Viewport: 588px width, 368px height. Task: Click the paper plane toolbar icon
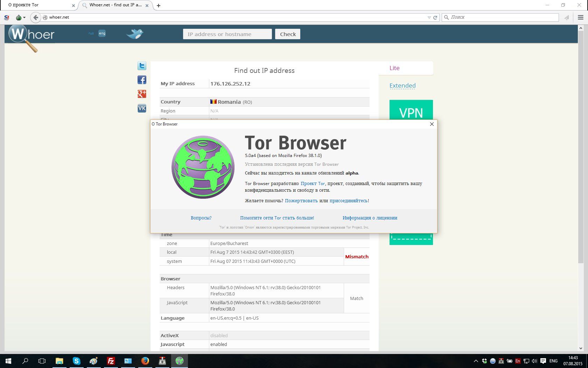[567, 17]
